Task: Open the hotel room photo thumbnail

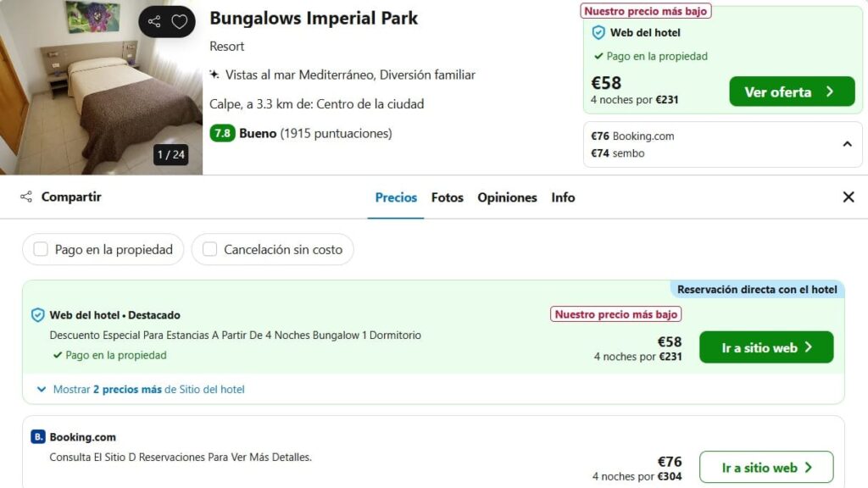Action: pos(102,87)
